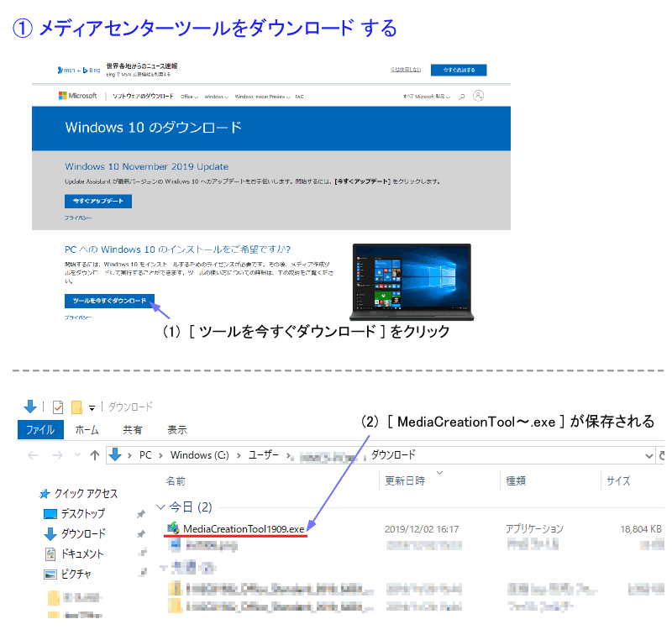Viewport: 672px width, 635px height.
Task: Open the address bar history dropdown
Action: click(648, 455)
